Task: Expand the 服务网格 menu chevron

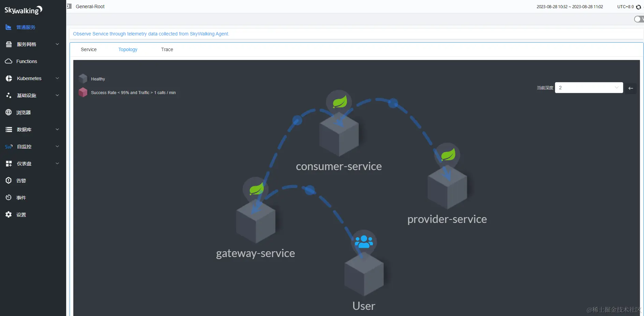Action: [x=57, y=44]
